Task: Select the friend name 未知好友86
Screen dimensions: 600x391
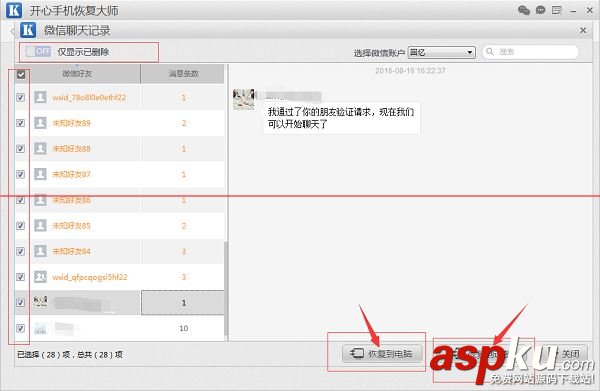Action: (x=71, y=200)
